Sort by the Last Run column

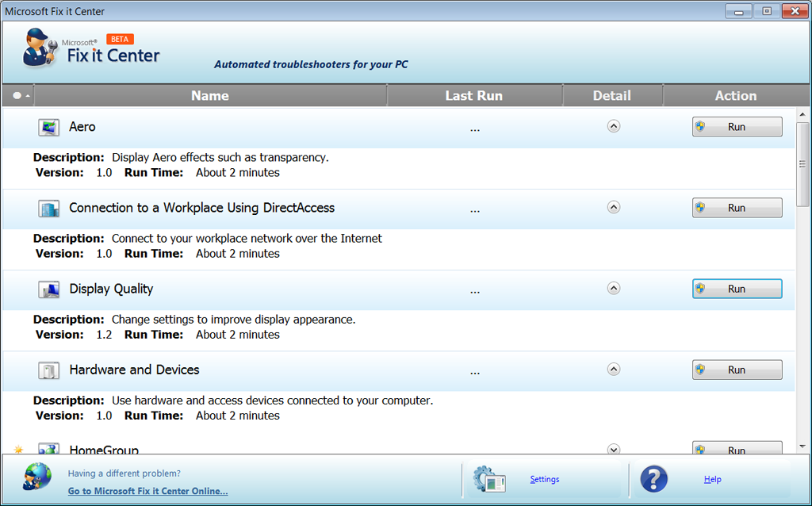(474, 96)
